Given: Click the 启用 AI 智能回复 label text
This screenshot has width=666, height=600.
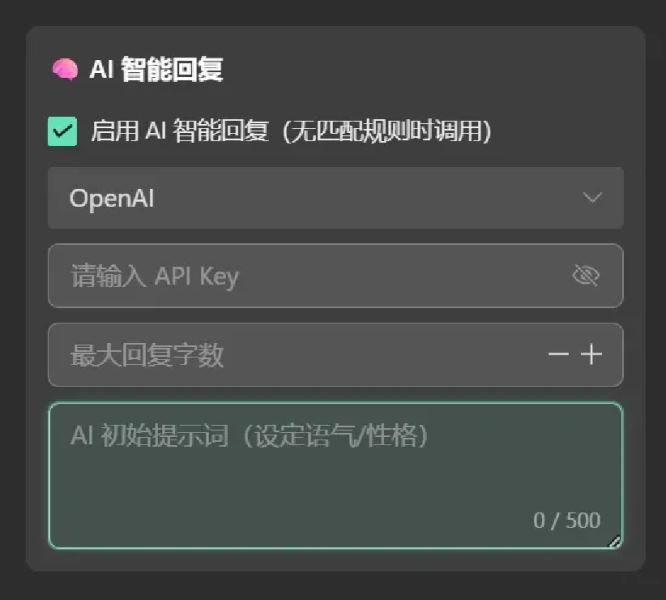Looking at the screenshot, I should click(x=180, y=131).
